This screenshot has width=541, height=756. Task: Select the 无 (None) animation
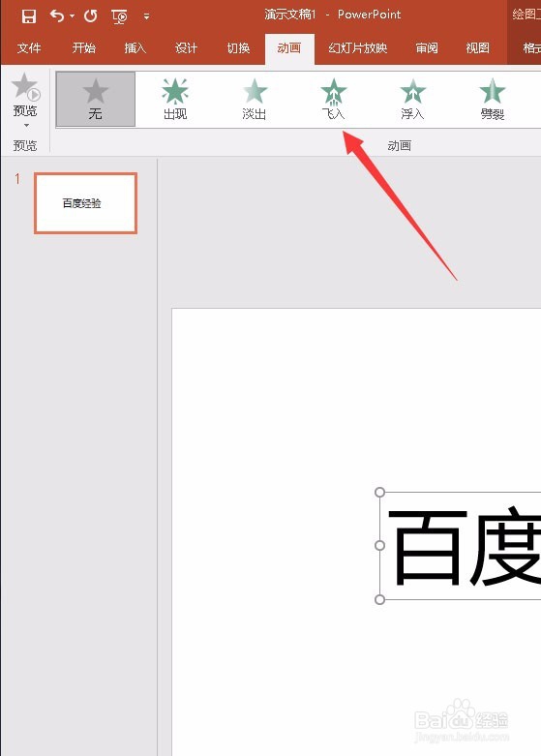pos(96,100)
